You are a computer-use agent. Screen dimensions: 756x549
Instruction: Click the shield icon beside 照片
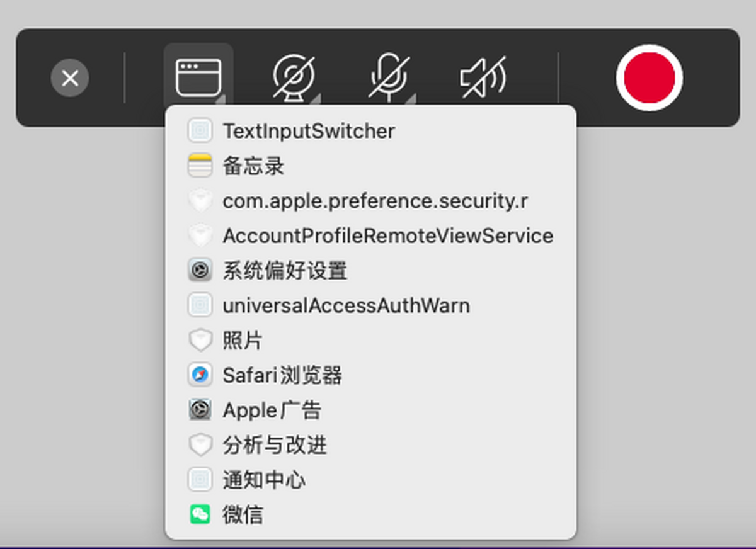[200, 341]
